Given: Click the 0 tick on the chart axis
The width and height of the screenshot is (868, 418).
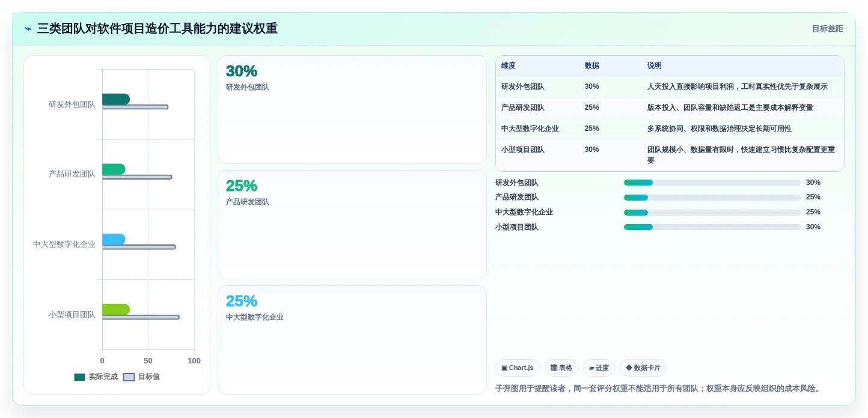Looking at the screenshot, I should coord(102,361).
